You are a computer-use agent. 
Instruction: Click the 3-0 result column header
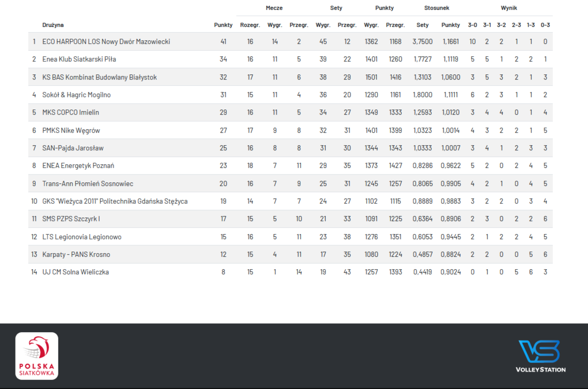(472, 25)
